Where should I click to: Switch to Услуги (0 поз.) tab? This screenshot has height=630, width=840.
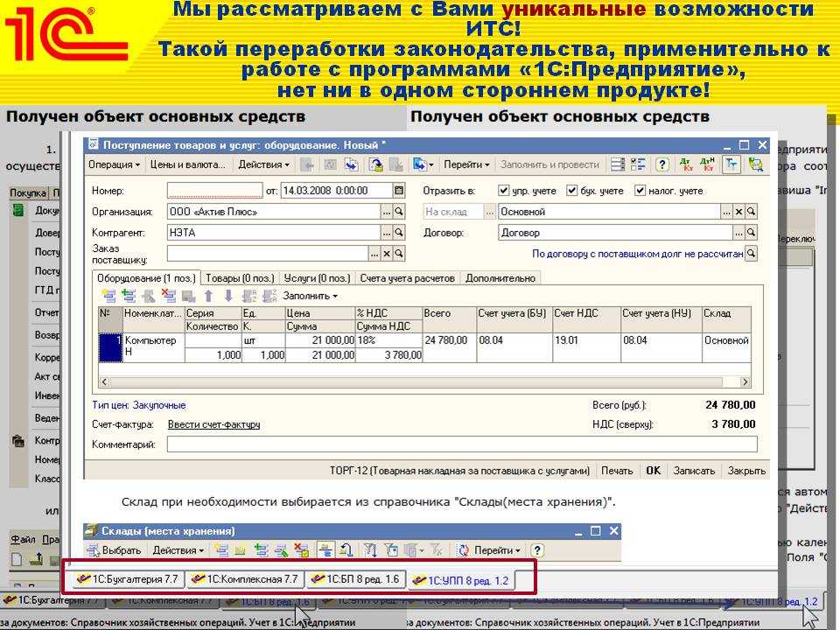coord(317,278)
